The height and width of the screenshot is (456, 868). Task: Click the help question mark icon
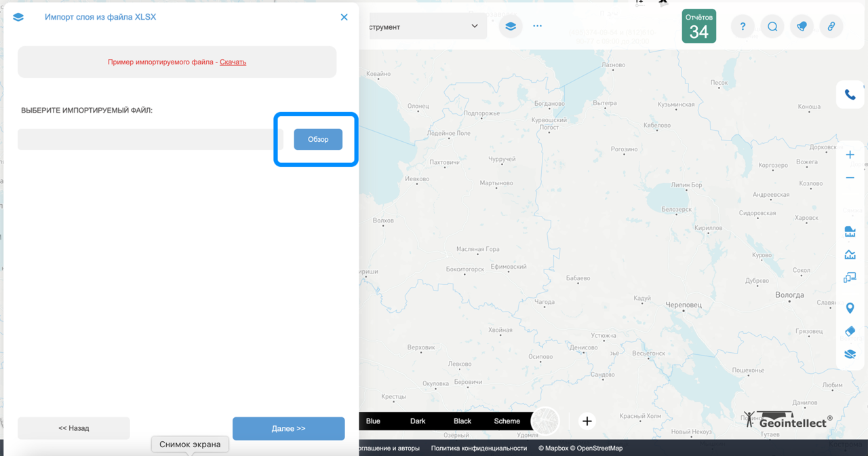[x=743, y=26]
